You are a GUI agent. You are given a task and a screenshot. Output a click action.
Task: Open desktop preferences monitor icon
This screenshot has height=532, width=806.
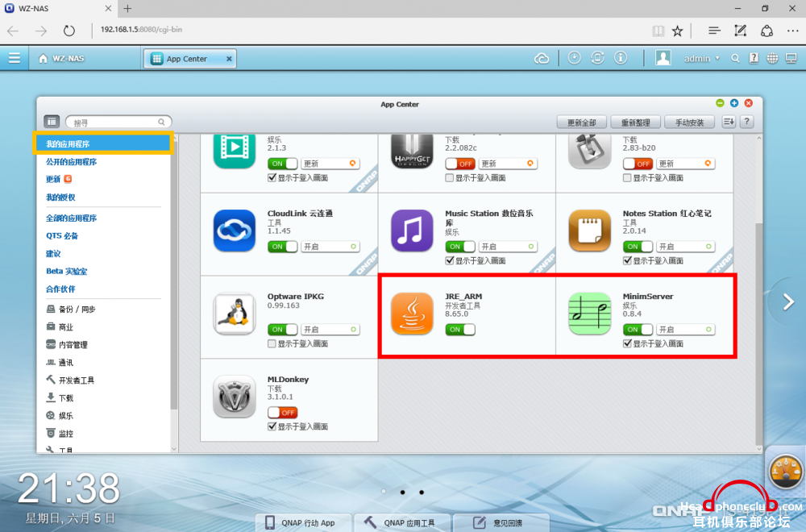[x=791, y=59]
